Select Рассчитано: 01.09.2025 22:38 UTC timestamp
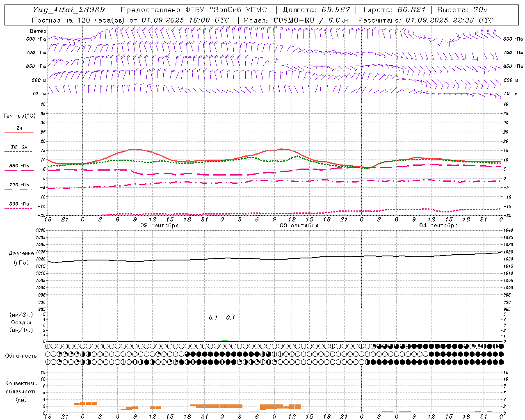This screenshot has width=525, height=420. (426, 20)
